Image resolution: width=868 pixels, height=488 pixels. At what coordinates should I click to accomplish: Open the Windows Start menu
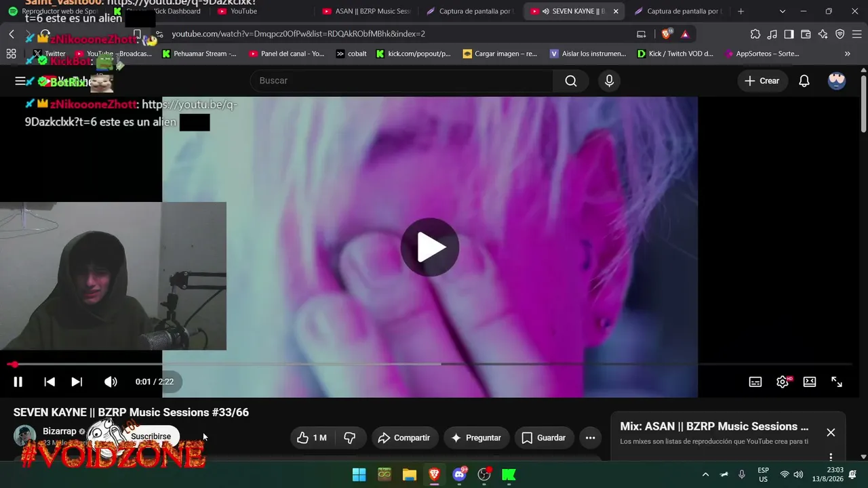359,474
